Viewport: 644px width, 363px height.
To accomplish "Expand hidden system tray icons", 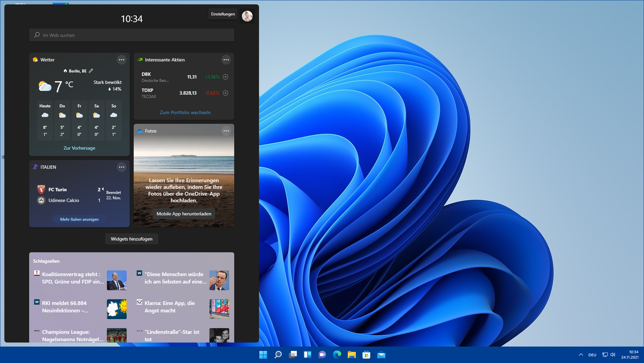I will (581, 355).
